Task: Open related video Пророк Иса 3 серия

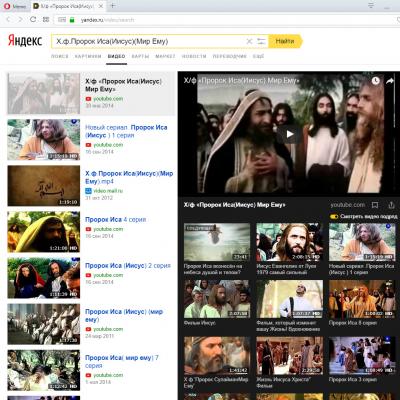Action: 362,355
